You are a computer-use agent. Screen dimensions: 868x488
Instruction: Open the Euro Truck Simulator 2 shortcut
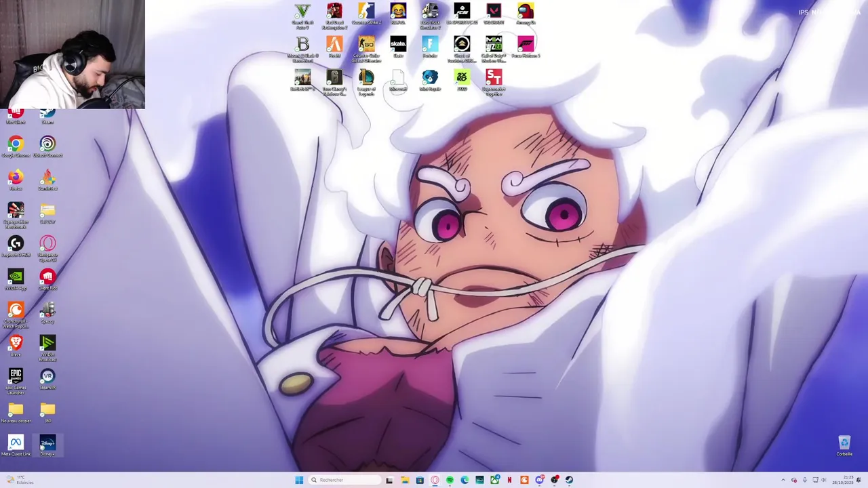pos(430,16)
